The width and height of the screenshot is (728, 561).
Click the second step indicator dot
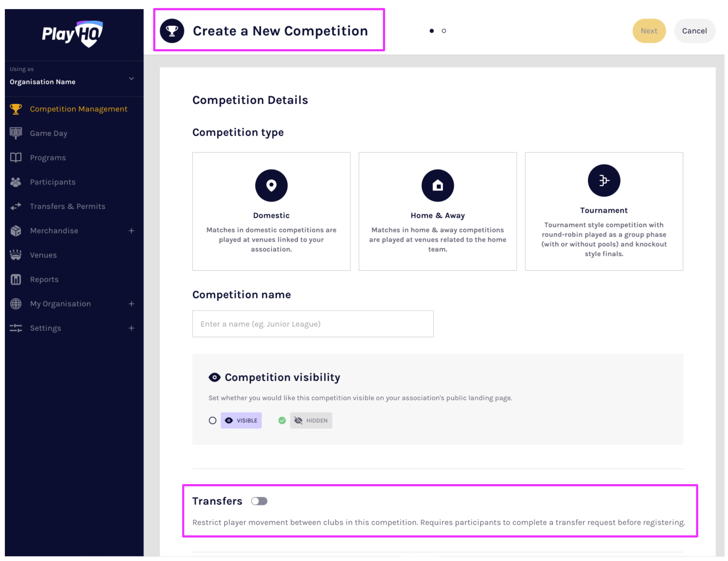pyautogui.click(x=444, y=31)
